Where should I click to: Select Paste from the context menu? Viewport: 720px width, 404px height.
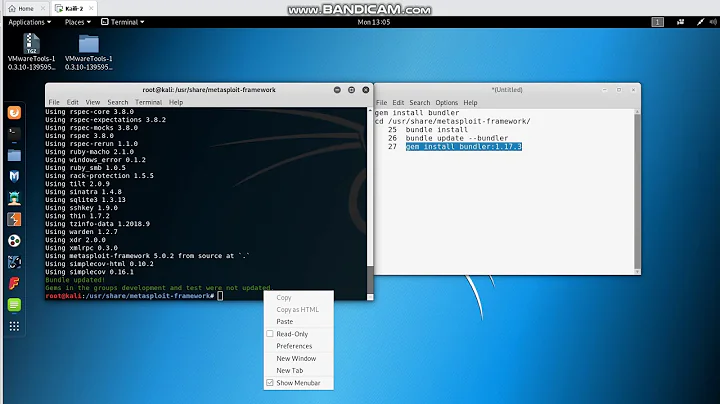[285, 322]
